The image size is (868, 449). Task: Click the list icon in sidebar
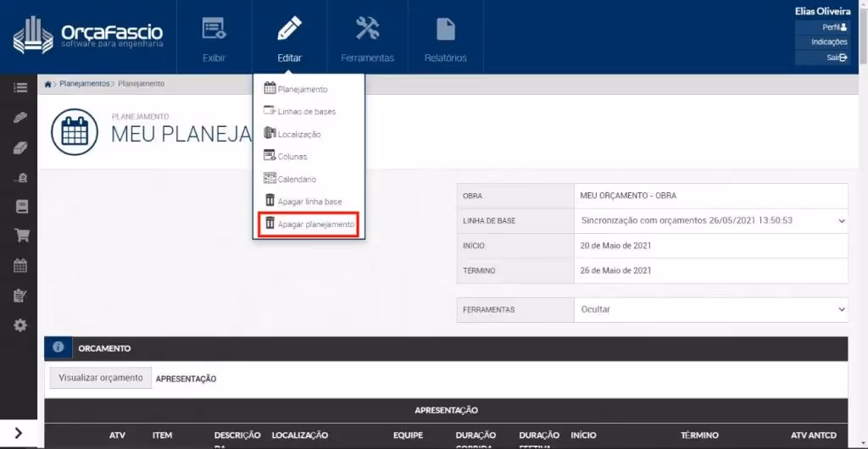tap(20, 87)
